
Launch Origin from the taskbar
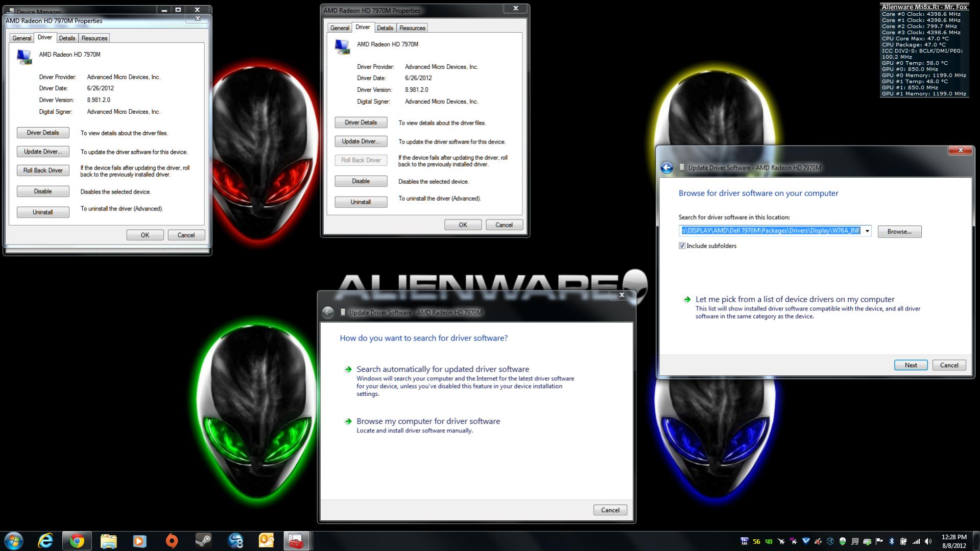tap(172, 541)
